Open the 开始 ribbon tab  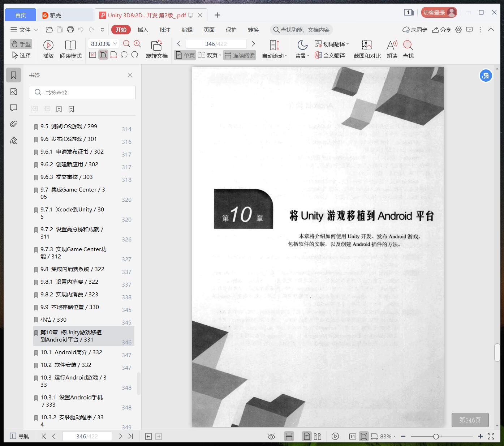click(x=121, y=30)
